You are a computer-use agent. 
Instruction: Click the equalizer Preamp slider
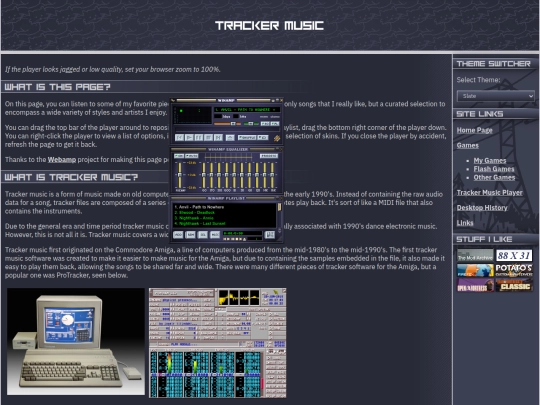(x=179, y=175)
